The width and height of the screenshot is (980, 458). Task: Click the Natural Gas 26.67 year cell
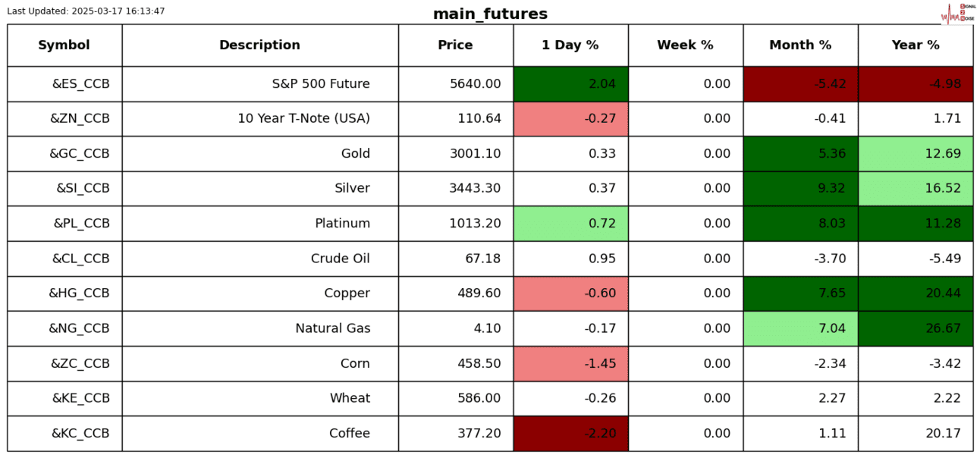916,328
